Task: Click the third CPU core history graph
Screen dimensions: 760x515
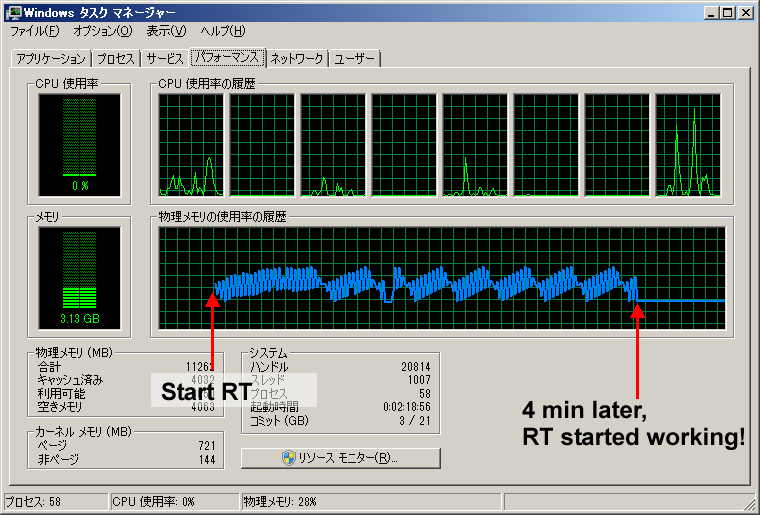Action: 333,145
